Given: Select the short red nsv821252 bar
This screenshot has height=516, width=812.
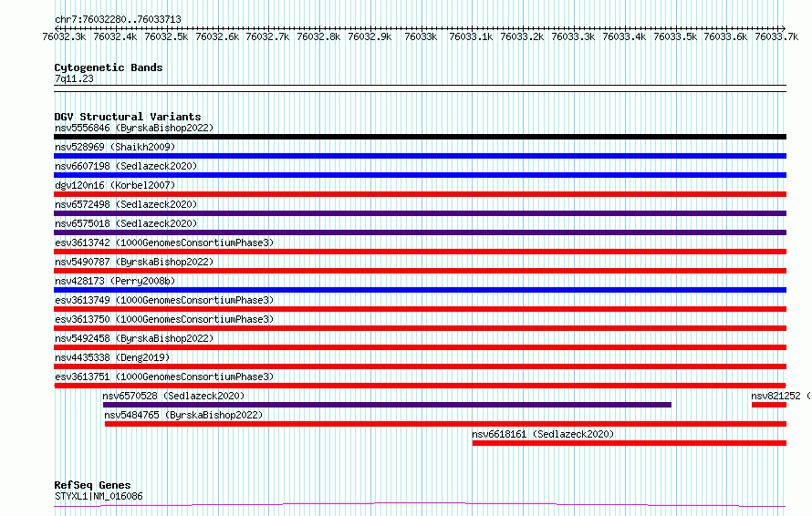Looking at the screenshot, I should [x=769, y=405].
